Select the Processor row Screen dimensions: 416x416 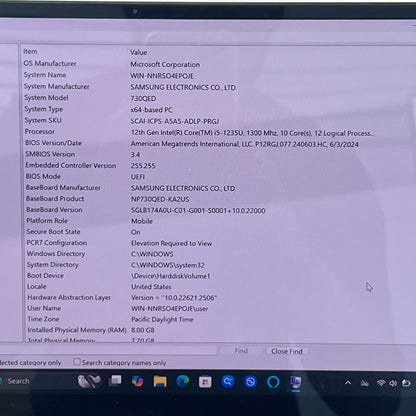199,132
